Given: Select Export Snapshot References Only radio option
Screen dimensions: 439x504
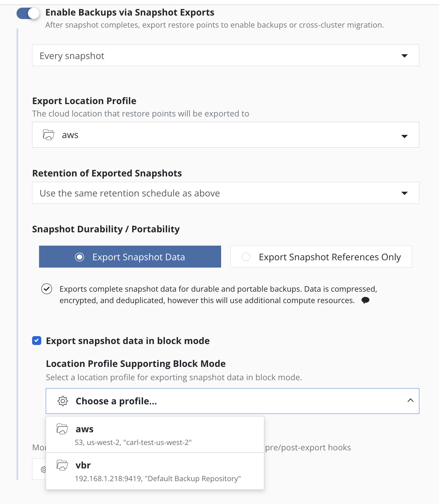Looking at the screenshot, I should point(246,257).
